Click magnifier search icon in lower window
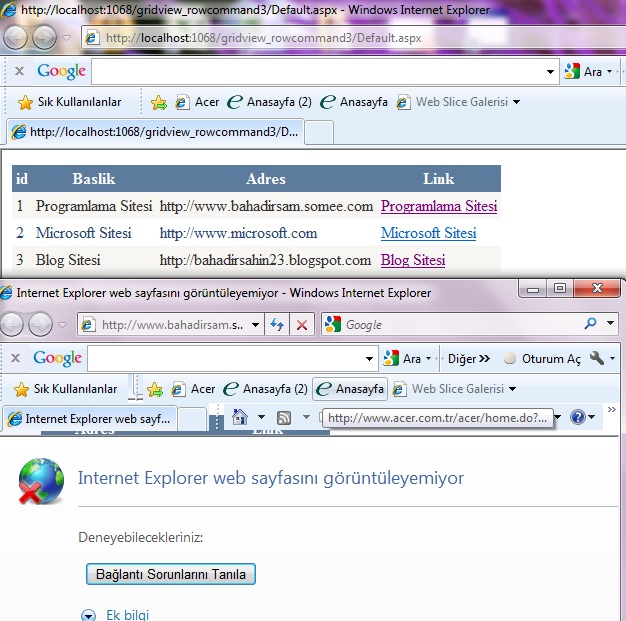This screenshot has width=626, height=621. 590,324
